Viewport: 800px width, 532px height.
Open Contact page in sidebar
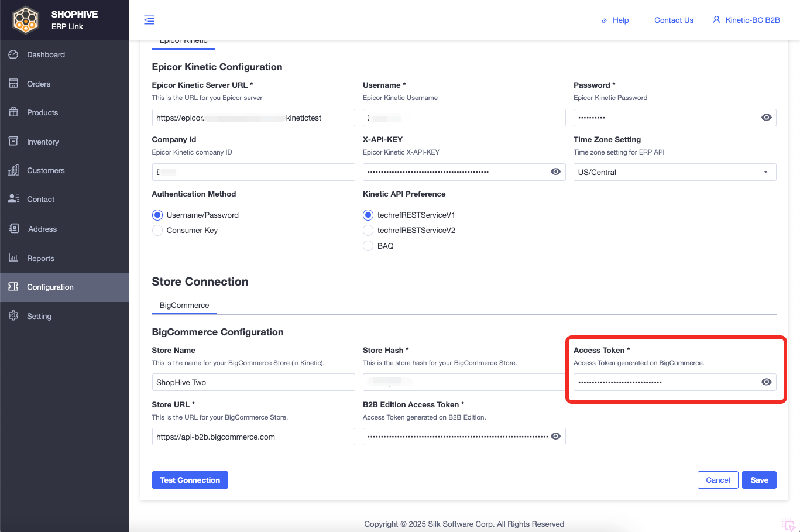pyautogui.click(x=64, y=199)
